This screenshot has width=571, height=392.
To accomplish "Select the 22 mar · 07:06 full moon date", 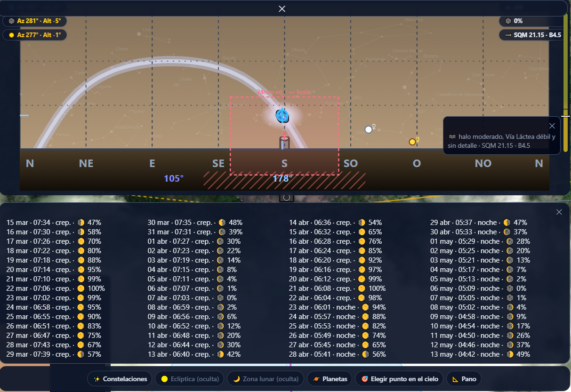I will [56, 288].
